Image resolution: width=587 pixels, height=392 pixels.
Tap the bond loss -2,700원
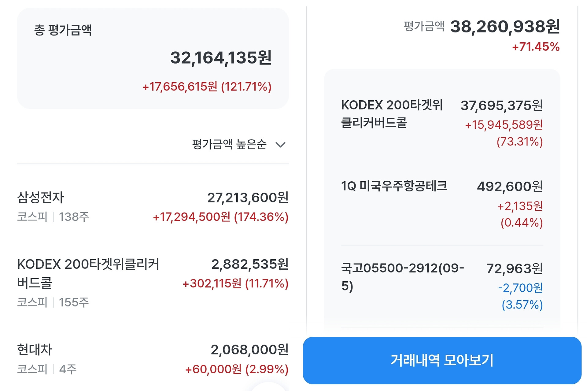(520, 288)
